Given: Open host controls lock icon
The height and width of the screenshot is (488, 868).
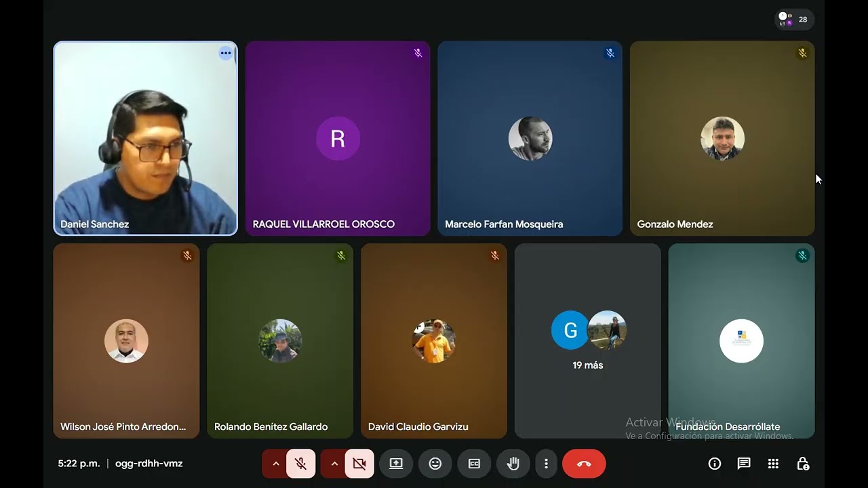Looking at the screenshot, I should (803, 464).
